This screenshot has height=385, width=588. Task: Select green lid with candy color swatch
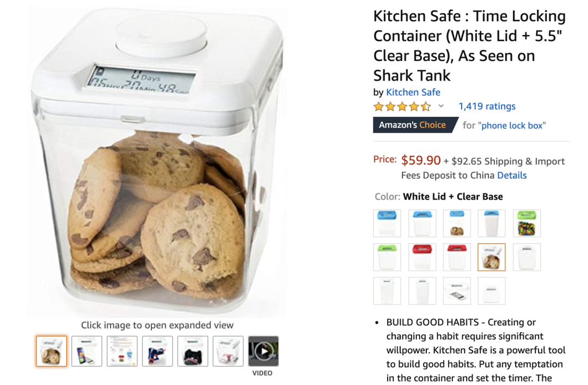click(x=526, y=223)
